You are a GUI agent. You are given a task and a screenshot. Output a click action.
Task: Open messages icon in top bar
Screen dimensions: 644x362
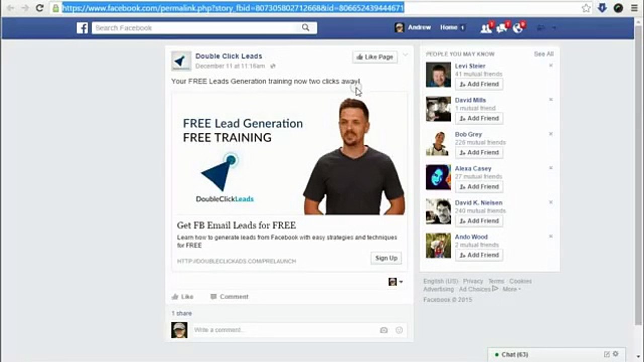(502, 28)
